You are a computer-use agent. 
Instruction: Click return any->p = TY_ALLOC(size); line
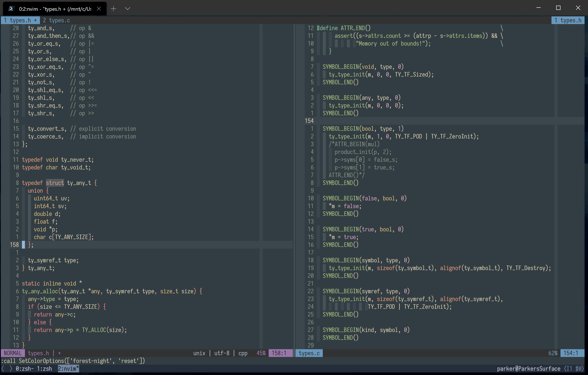(80, 330)
